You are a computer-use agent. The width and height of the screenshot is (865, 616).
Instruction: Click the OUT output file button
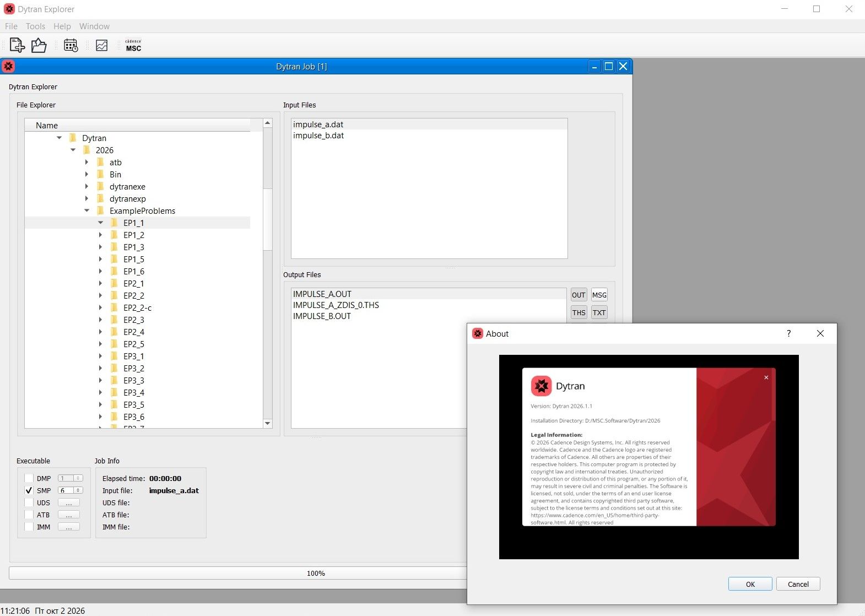(579, 295)
